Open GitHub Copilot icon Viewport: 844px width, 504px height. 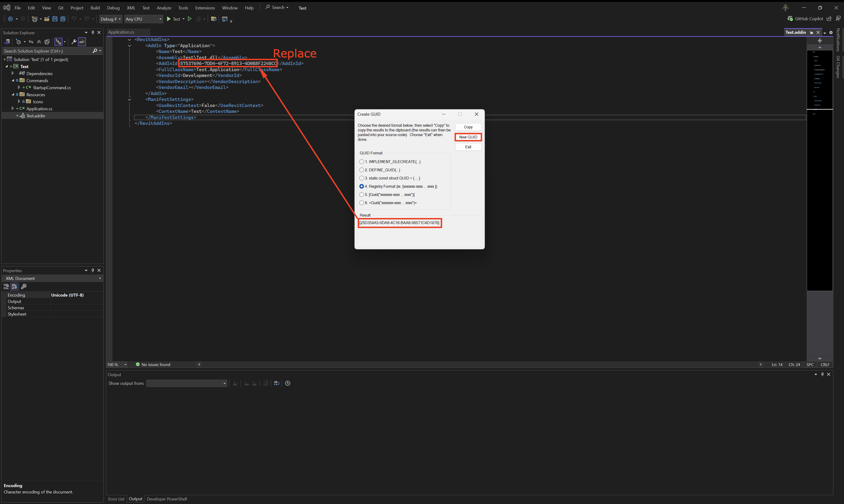point(790,19)
